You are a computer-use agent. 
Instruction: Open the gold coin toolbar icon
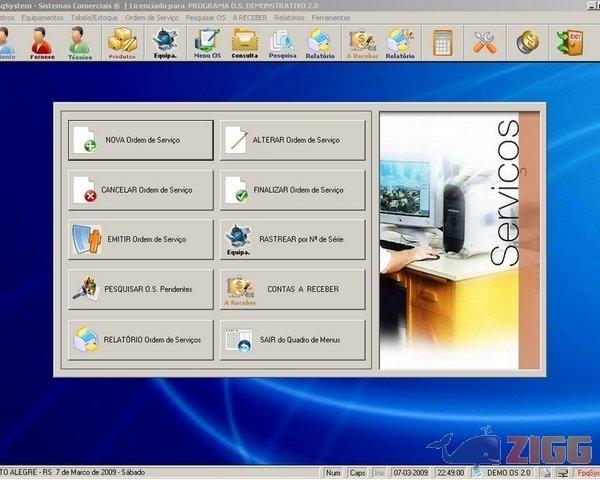coord(527,42)
